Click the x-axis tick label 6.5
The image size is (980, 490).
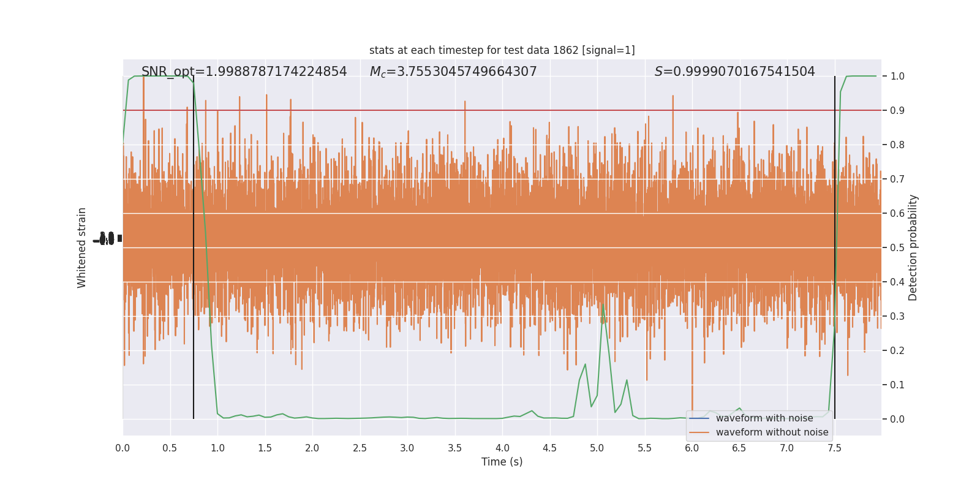coord(740,448)
